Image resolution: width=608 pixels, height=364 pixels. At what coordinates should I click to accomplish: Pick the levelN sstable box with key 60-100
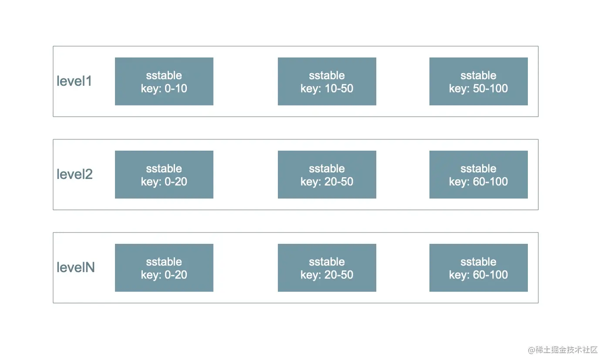(479, 268)
